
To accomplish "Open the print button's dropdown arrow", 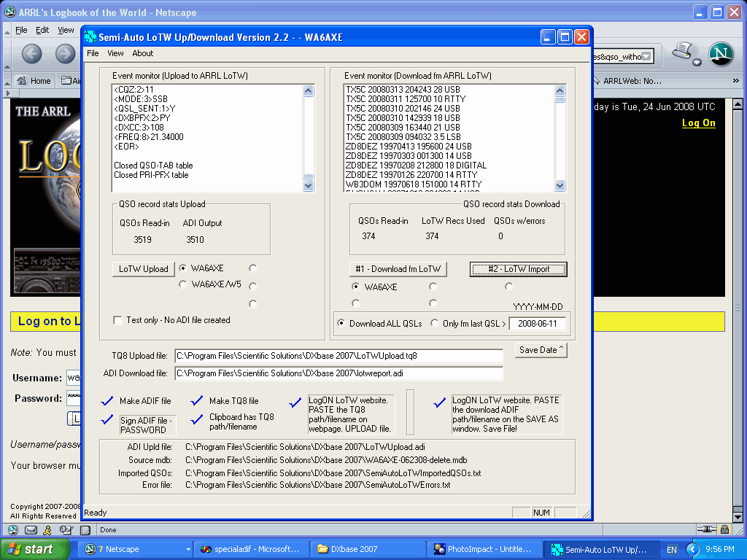I will tap(697, 63).
